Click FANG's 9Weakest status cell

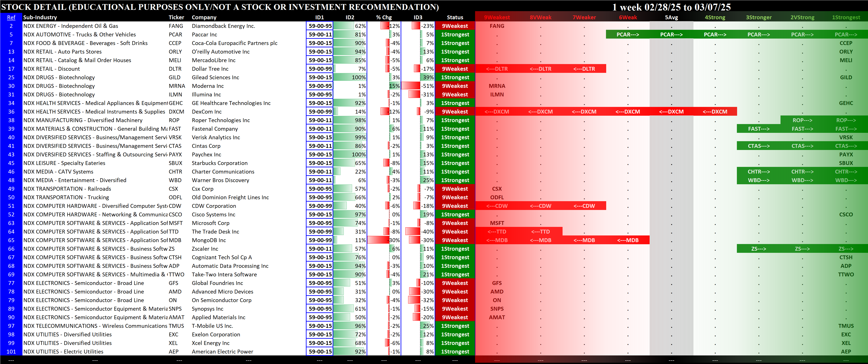[x=455, y=26]
